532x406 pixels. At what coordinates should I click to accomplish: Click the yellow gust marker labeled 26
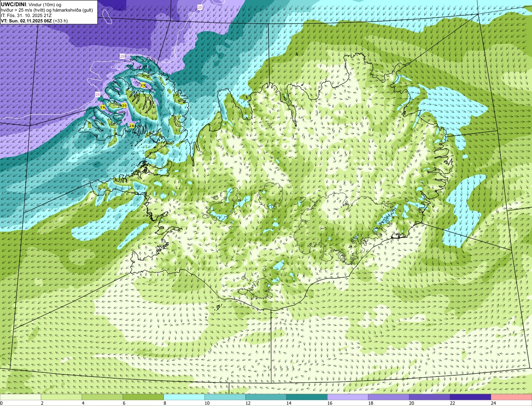point(103,107)
